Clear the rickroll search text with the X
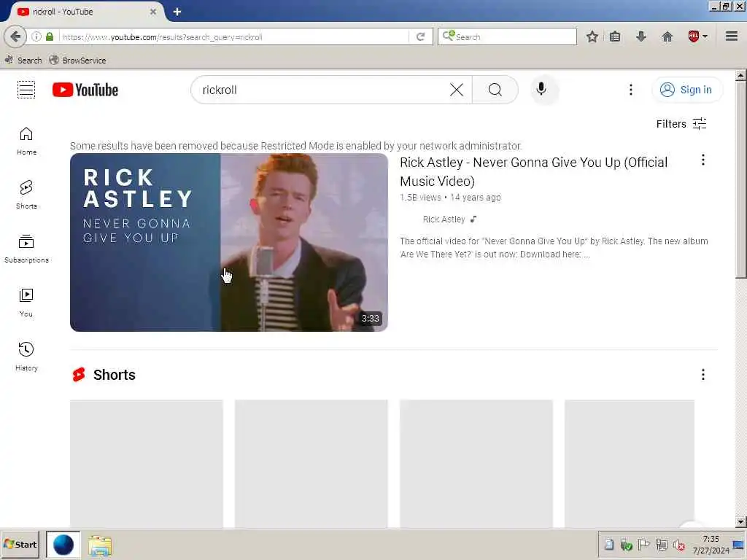Viewport: 747px width, 560px height. click(x=457, y=90)
